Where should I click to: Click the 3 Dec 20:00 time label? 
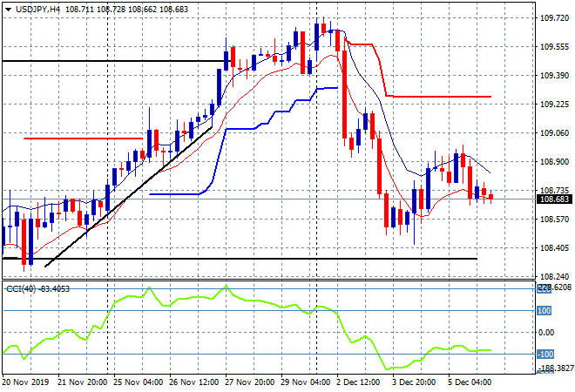click(x=414, y=382)
